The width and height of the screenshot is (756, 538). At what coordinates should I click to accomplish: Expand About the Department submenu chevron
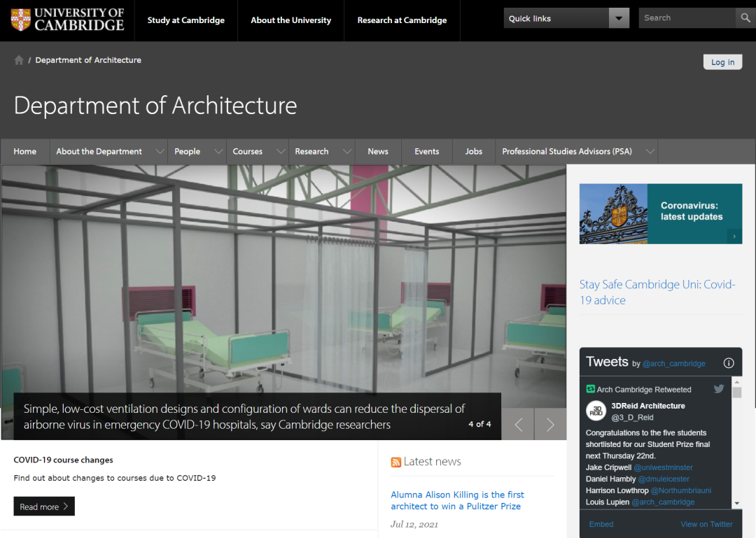click(160, 151)
